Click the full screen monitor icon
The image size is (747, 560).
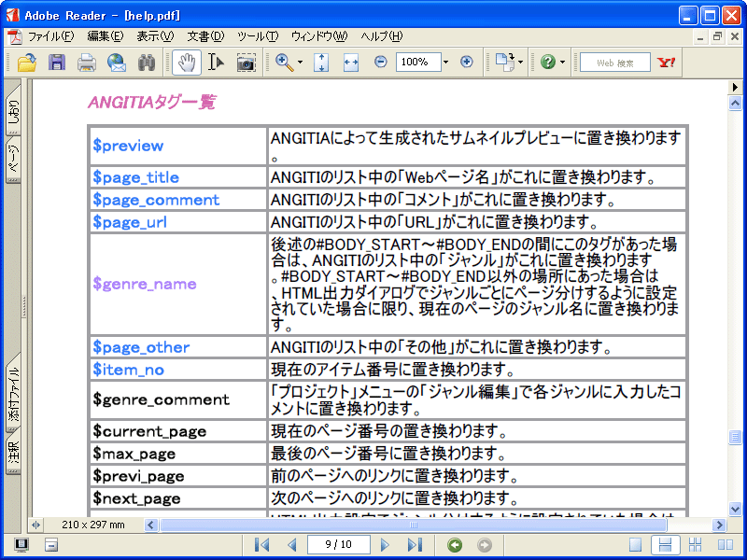pyautogui.click(x=21, y=544)
